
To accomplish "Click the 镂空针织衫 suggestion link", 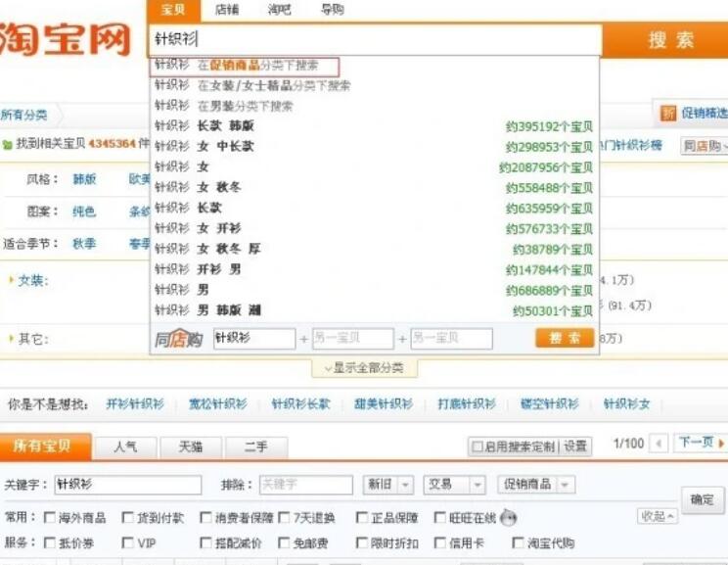I will click(550, 404).
